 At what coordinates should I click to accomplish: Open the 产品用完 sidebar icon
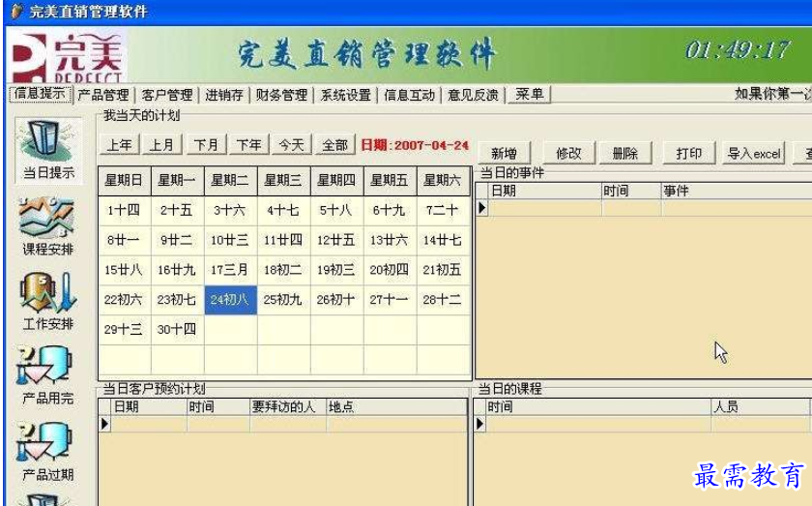pos(47,375)
